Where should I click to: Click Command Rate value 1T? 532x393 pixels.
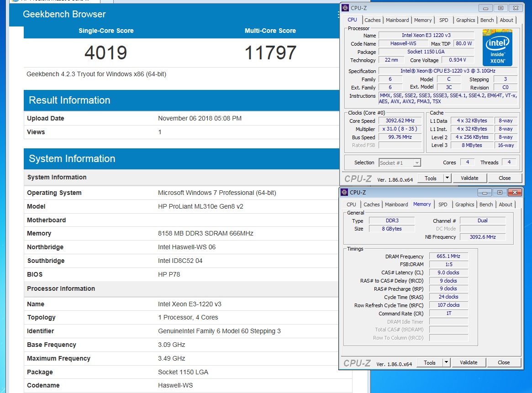pos(448,313)
